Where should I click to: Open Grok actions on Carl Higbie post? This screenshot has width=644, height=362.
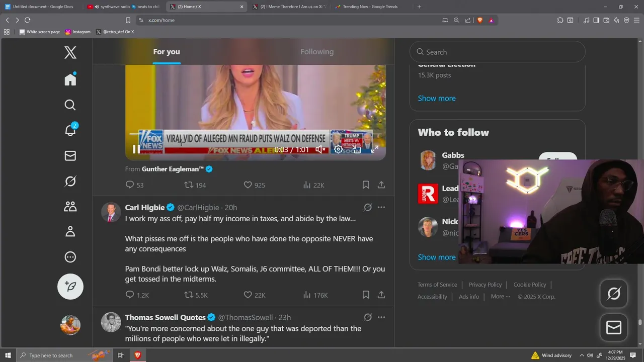click(x=368, y=207)
